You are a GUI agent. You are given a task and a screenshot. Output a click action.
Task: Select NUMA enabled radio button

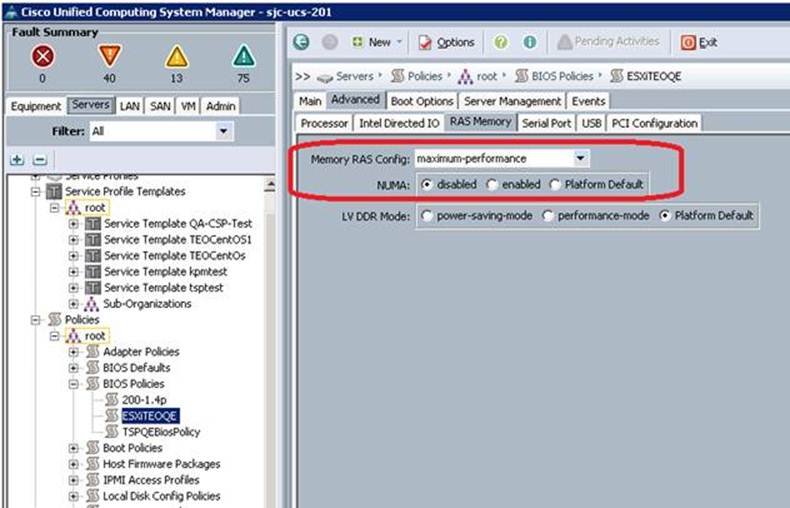(x=492, y=185)
